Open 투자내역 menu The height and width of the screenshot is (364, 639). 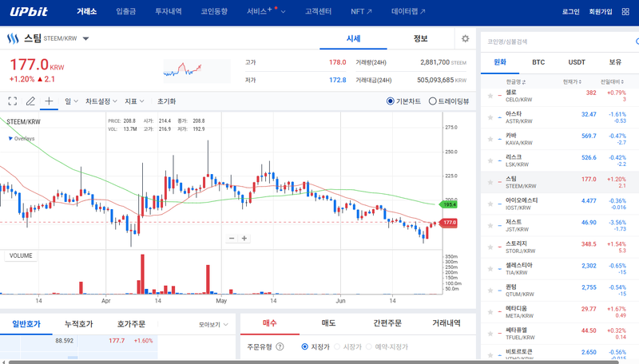[x=169, y=11]
